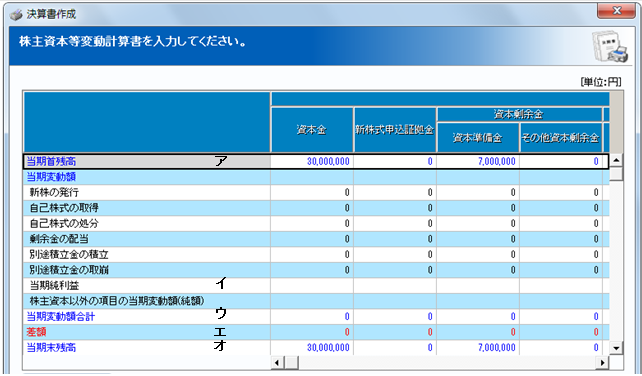Select 自己株式の処分 新株式申込証拠金 cell
642x376 pixels.
tap(395, 224)
